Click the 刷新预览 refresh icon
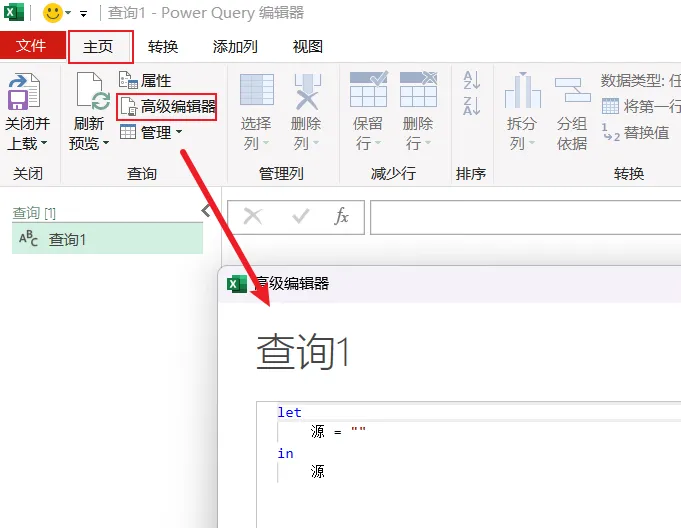Screen dimensions: 681x528 coord(93,91)
